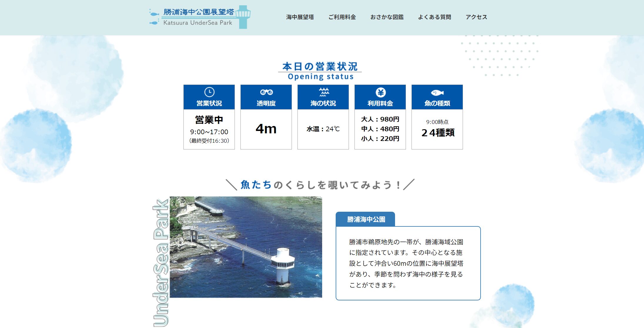Open よくある質問 in navigation

point(434,17)
